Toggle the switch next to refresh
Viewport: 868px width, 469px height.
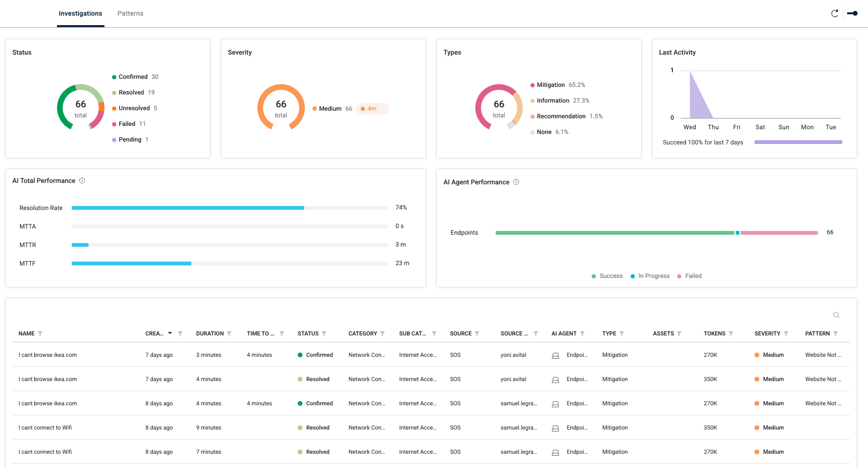(x=852, y=13)
